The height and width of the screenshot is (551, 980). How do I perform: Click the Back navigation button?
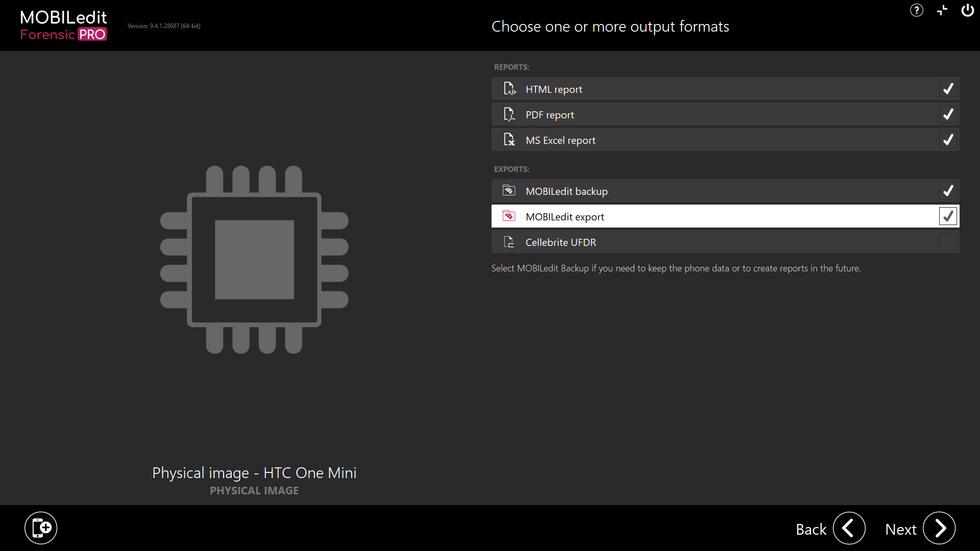(849, 528)
